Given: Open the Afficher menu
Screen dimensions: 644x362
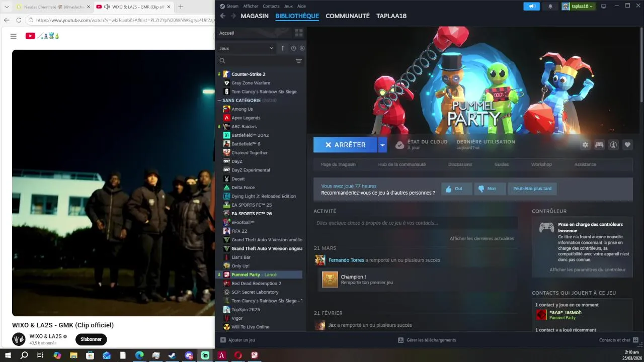Looking at the screenshot, I should (251, 6).
